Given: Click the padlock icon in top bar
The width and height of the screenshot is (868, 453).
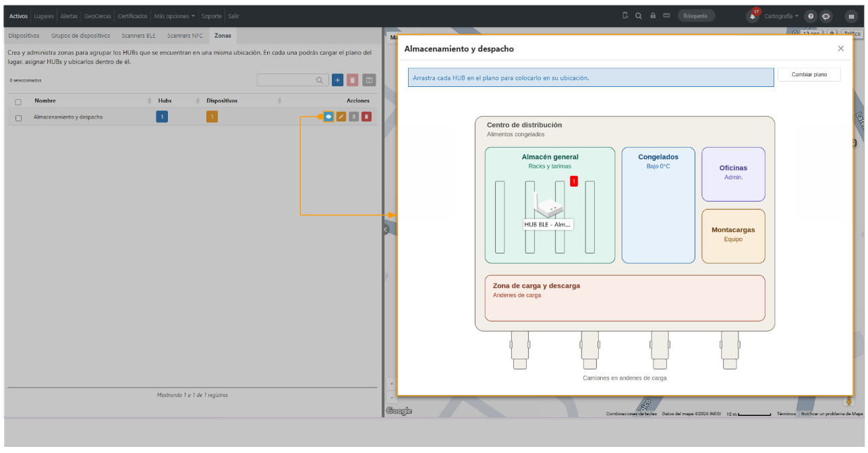Looking at the screenshot, I should pyautogui.click(x=653, y=16).
